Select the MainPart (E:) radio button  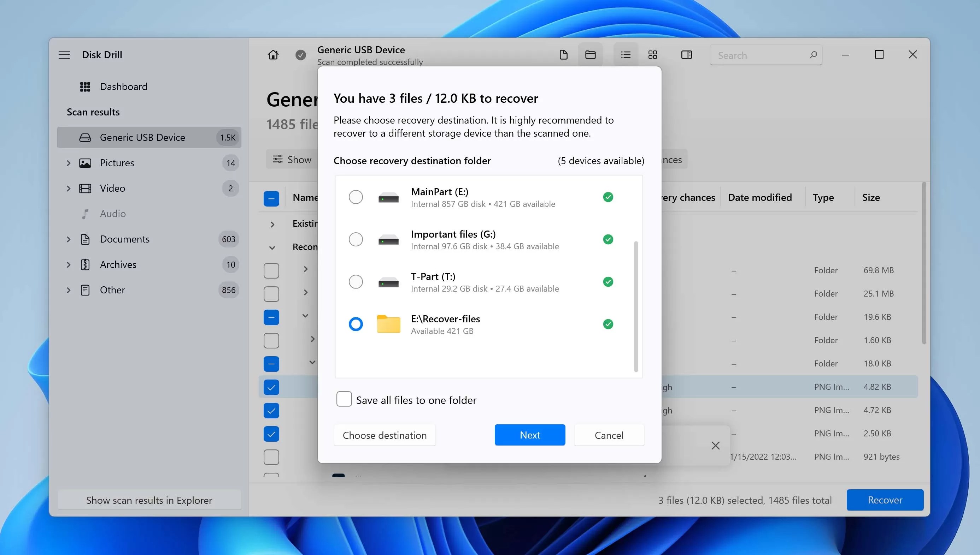[x=356, y=197]
